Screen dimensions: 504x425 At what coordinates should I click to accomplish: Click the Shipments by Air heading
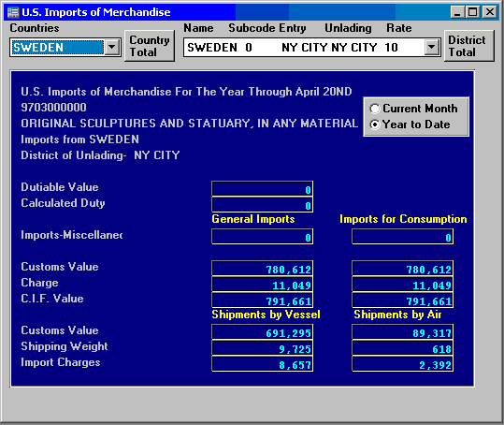[397, 315]
